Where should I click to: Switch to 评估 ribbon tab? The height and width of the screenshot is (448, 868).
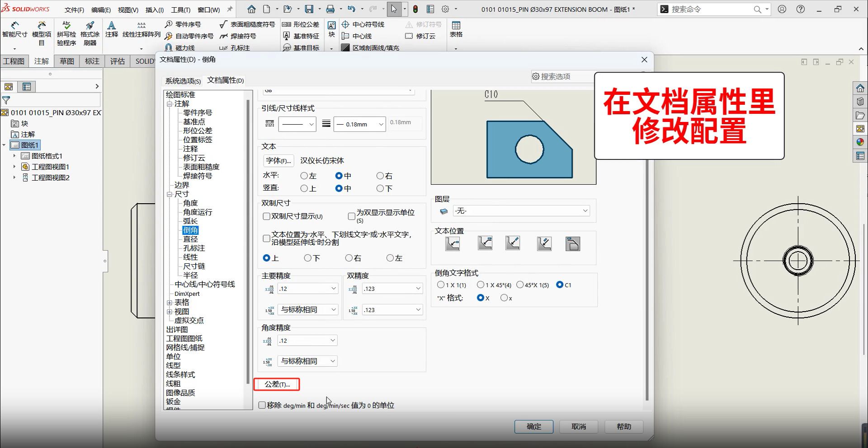click(118, 61)
